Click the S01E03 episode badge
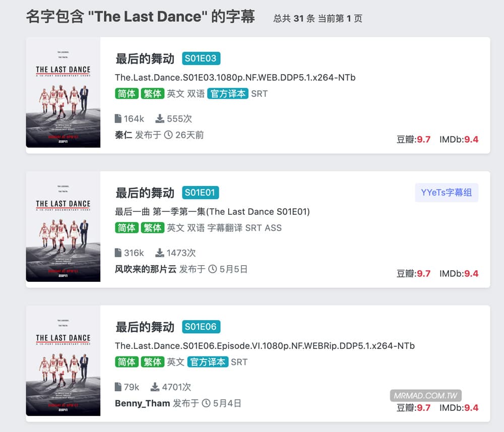Image resolution: width=504 pixels, height=432 pixels. pyautogui.click(x=201, y=58)
